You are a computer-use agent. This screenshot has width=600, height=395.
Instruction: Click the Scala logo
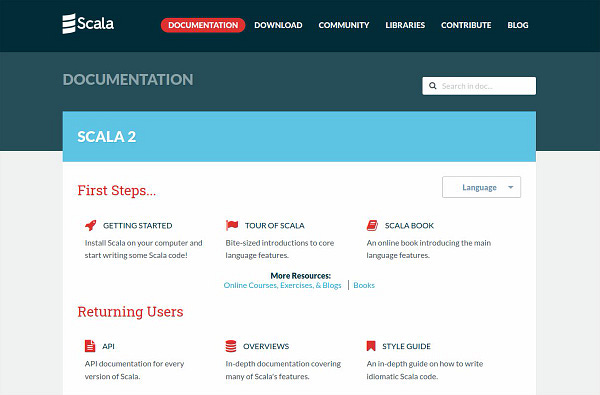point(88,24)
